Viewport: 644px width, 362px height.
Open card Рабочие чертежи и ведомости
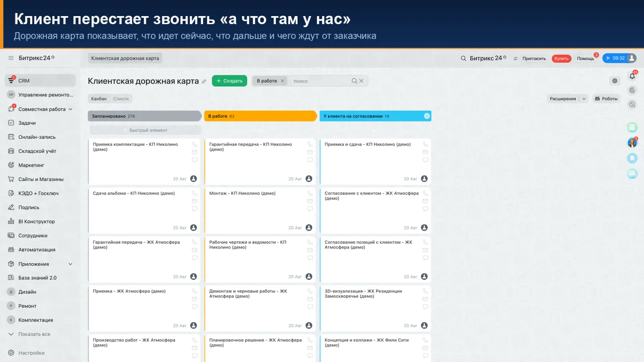click(261, 260)
